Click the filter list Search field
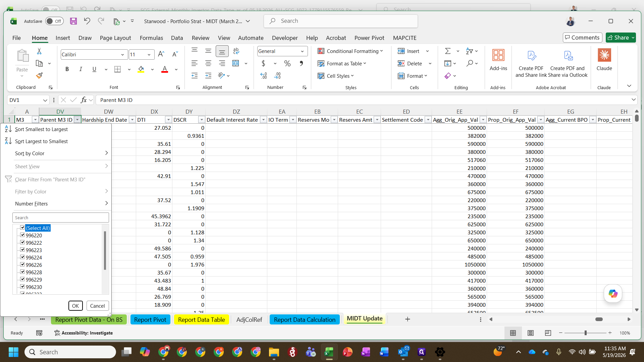This screenshot has width=644, height=362. (61, 218)
